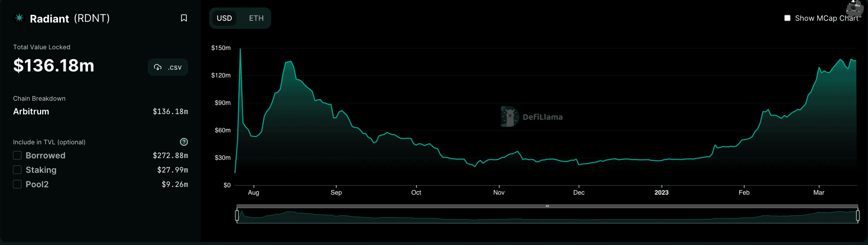Click the Pool2 $9.26m value

click(x=175, y=184)
